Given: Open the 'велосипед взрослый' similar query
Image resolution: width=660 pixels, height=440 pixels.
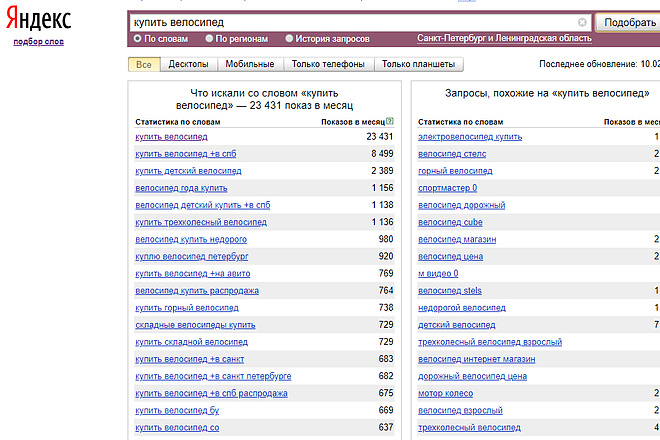Looking at the screenshot, I should pos(460,411).
